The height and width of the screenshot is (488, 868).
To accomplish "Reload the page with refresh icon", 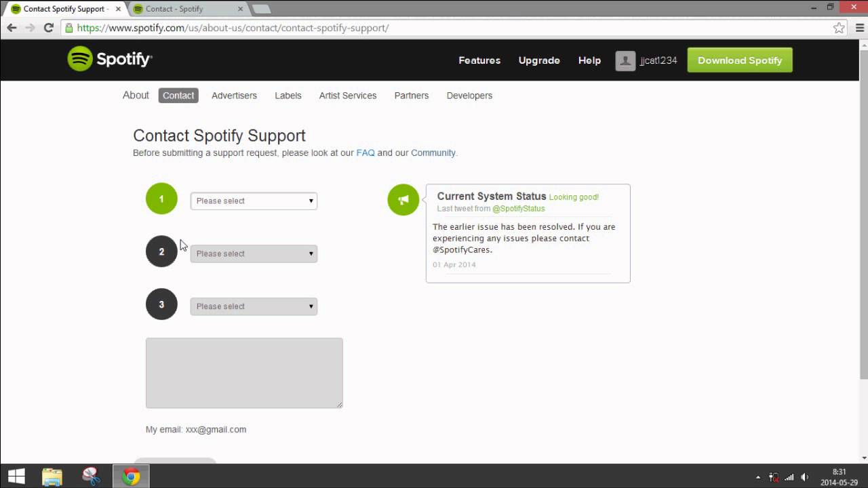I will click(x=48, y=28).
